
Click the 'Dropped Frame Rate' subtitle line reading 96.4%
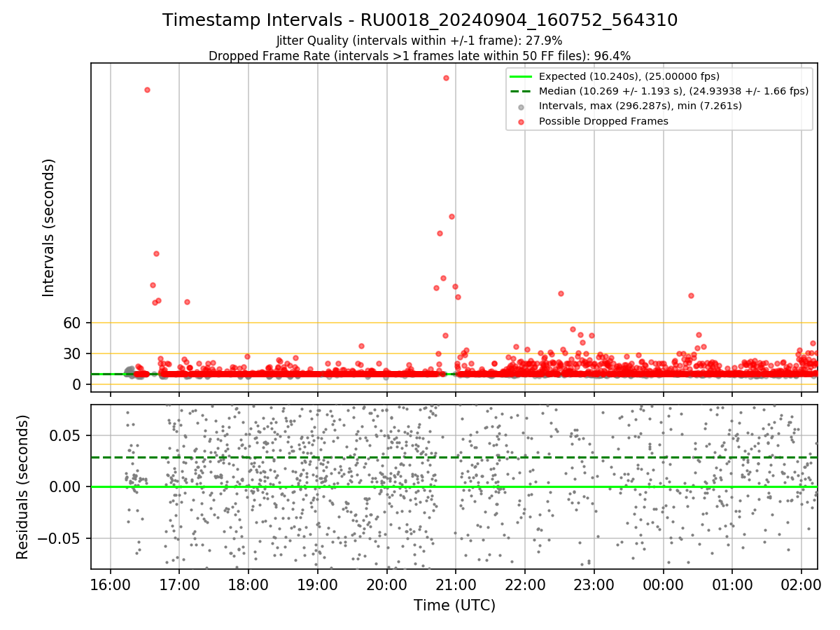click(419, 56)
